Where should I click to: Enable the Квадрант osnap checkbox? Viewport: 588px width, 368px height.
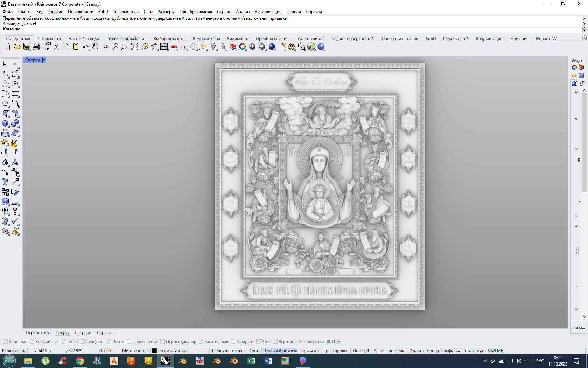(233, 342)
